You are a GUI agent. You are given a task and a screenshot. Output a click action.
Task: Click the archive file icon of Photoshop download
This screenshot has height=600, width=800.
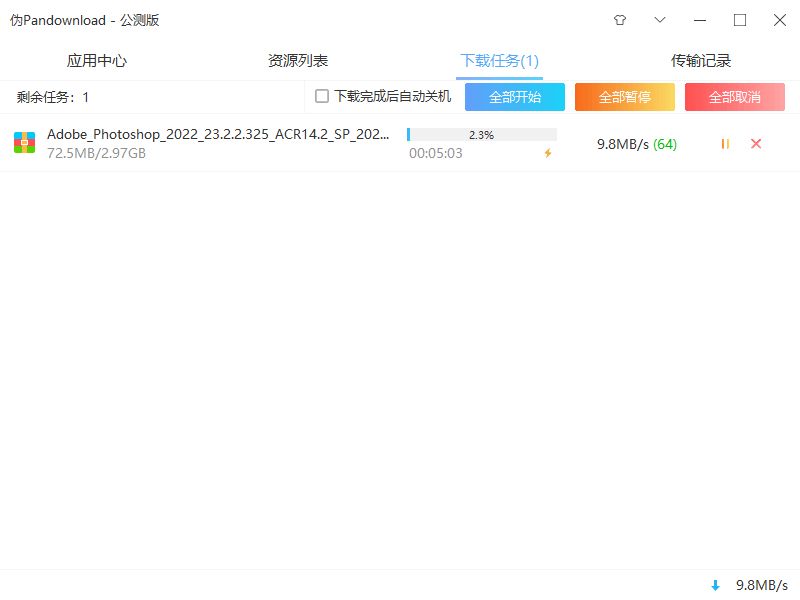pyautogui.click(x=24, y=143)
